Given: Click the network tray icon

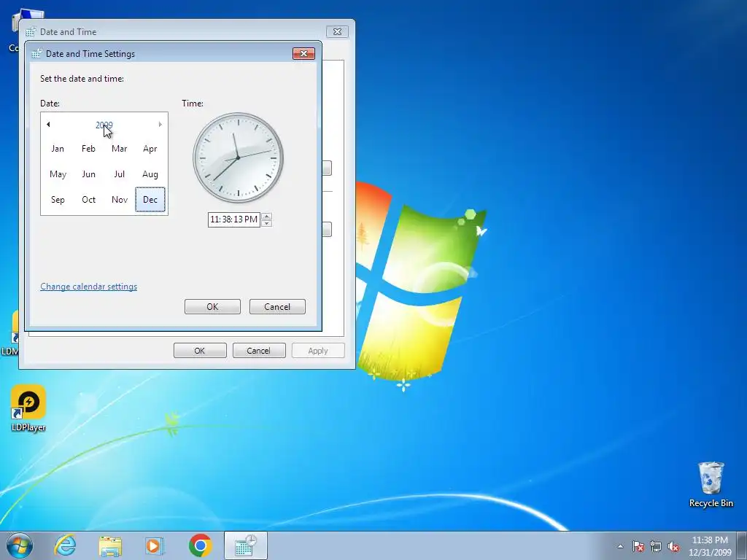Looking at the screenshot, I should (x=656, y=546).
